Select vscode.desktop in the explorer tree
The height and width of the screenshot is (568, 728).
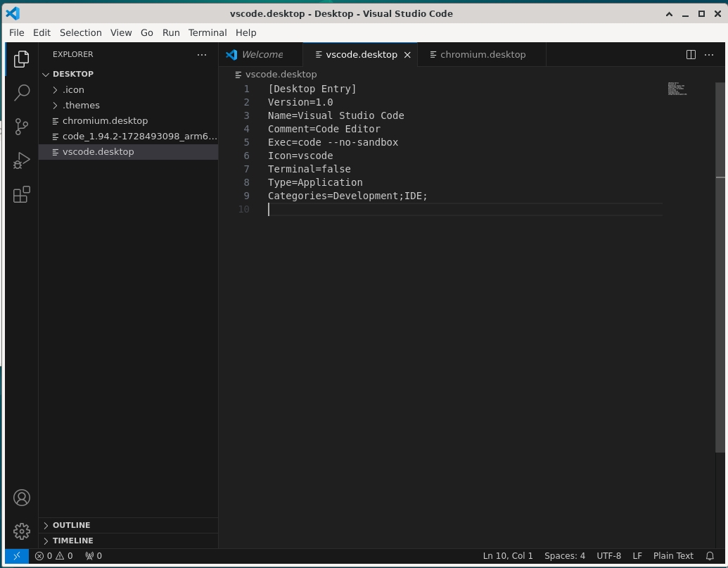[x=128, y=152]
